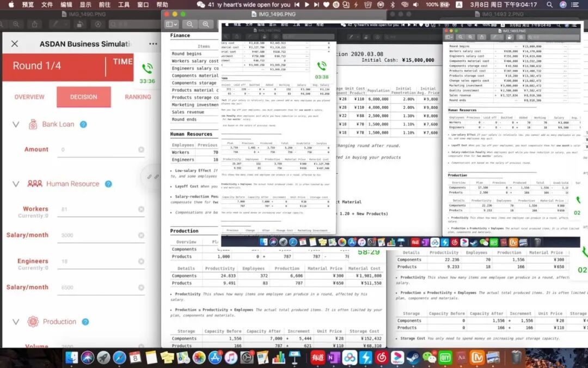Click the play button in menu bar
Viewport: 588px width, 368px height.
(307, 4)
